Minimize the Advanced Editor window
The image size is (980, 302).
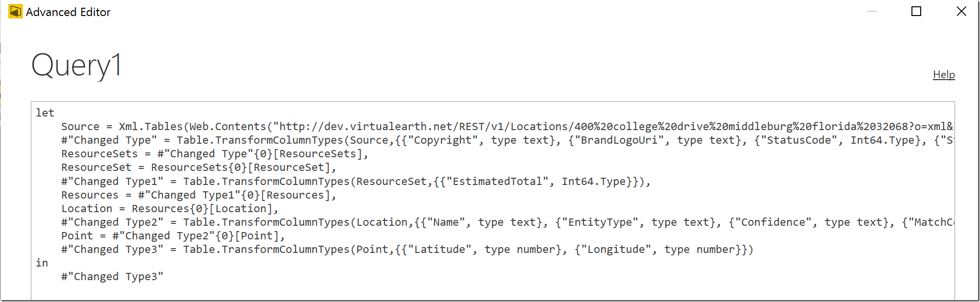point(872,11)
